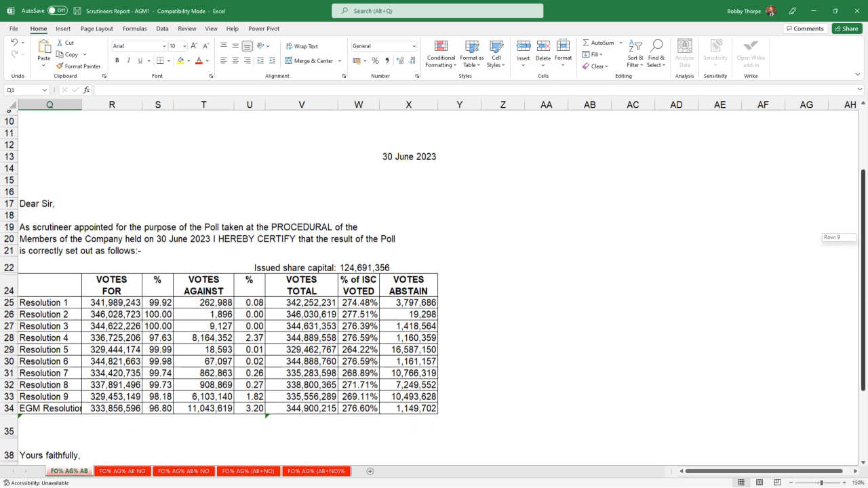Screen dimensions: 868x488
Task: Decrease indent in Alignment group
Action: (260, 60)
